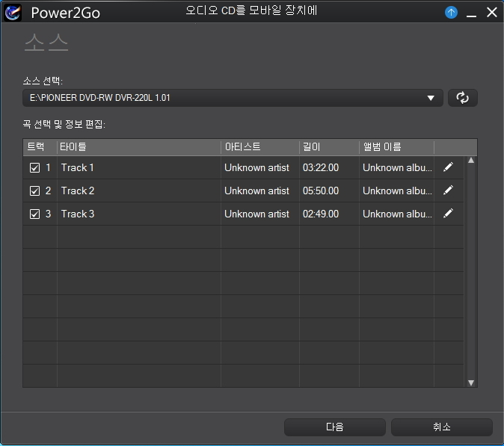
Task: Open the source drive dropdown
Action: pos(233,98)
